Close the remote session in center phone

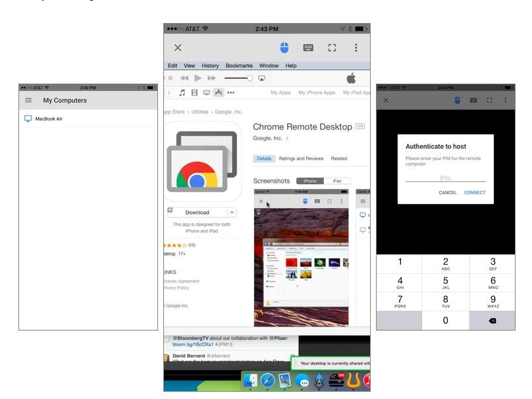click(x=178, y=48)
